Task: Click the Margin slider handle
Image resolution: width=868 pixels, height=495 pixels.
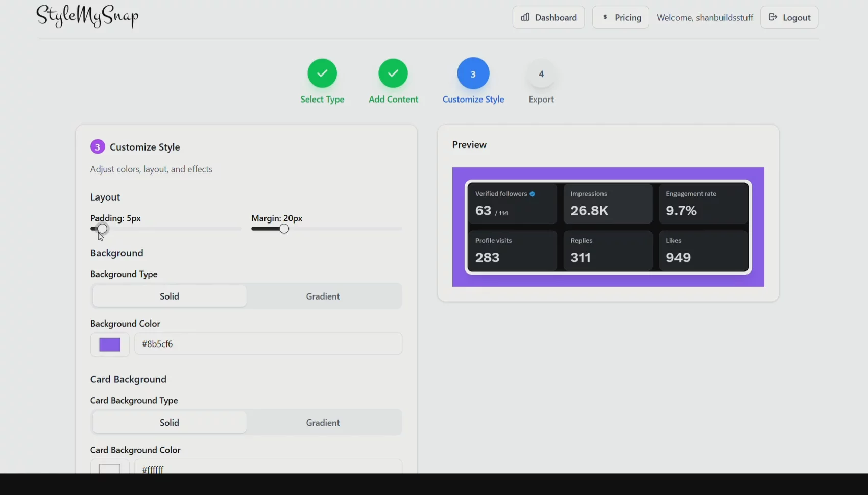Action: (284, 229)
